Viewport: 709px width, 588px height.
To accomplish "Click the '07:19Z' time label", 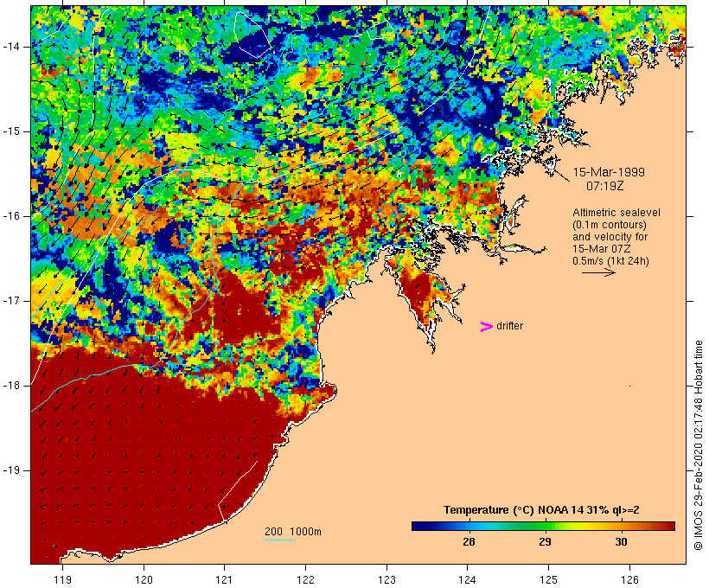I will [x=604, y=186].
